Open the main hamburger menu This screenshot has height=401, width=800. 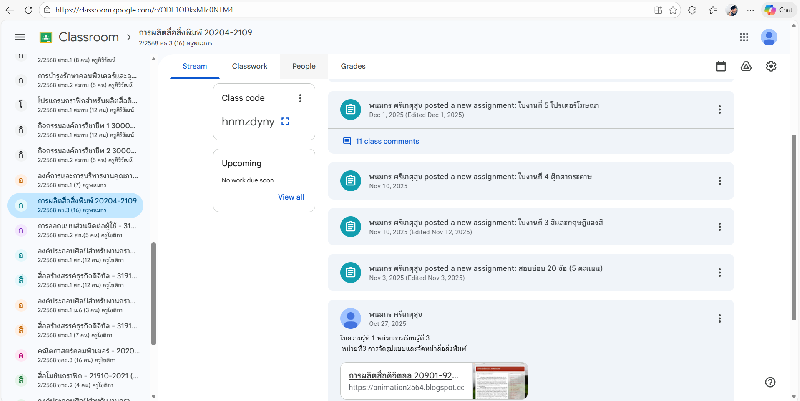tap(19, 37)
